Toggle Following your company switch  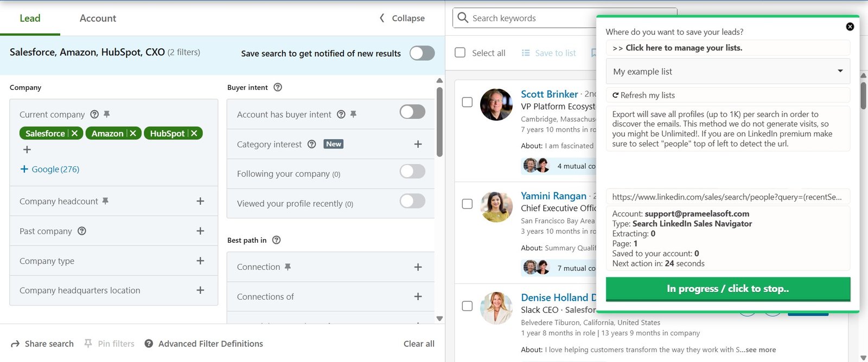[x=412, y=172]
